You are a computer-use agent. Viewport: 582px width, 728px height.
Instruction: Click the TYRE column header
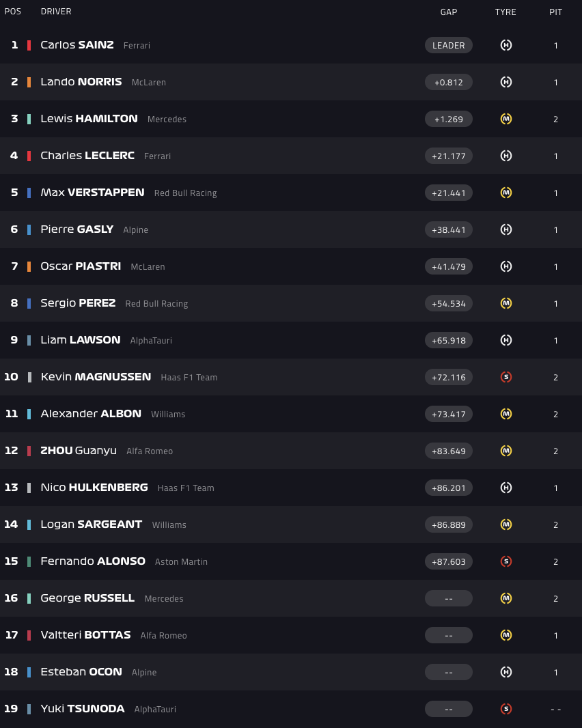click(x=505, y=12)
